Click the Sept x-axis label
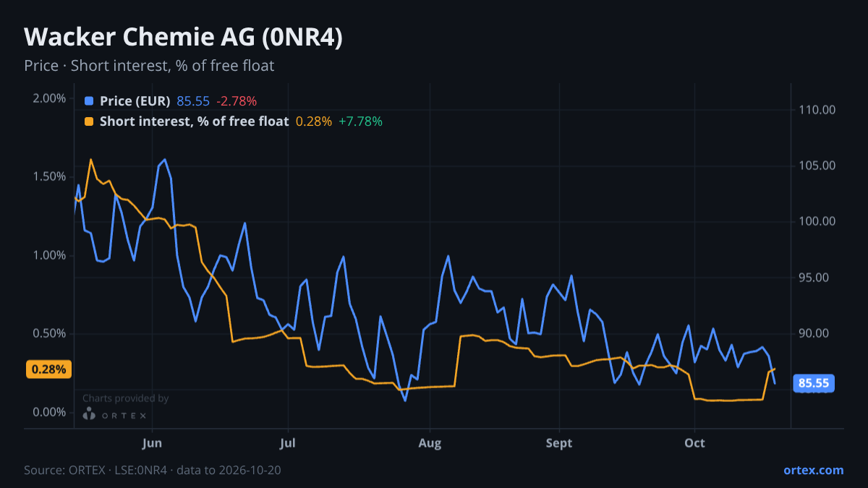868x488 pixels. coord(559,442)
